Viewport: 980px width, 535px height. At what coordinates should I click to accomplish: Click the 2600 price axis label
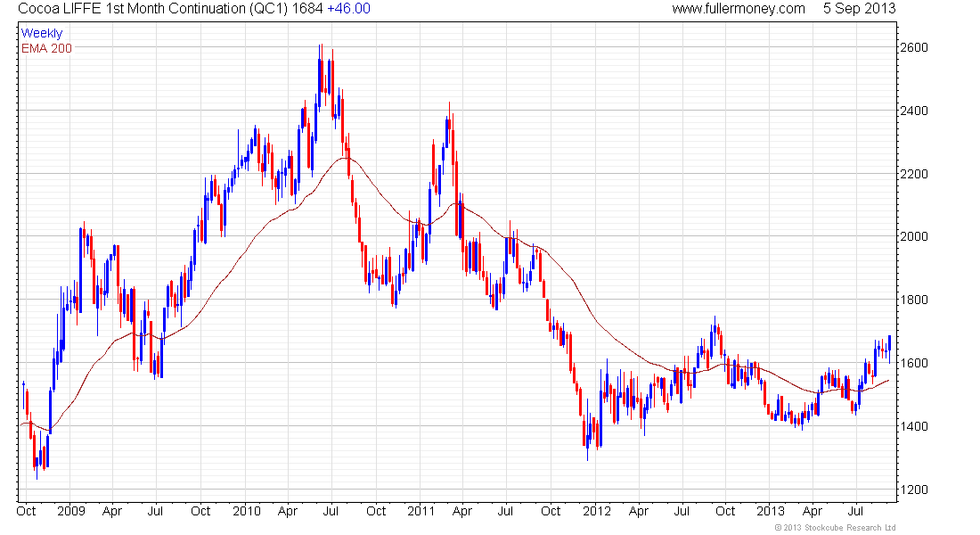(914, 47)
